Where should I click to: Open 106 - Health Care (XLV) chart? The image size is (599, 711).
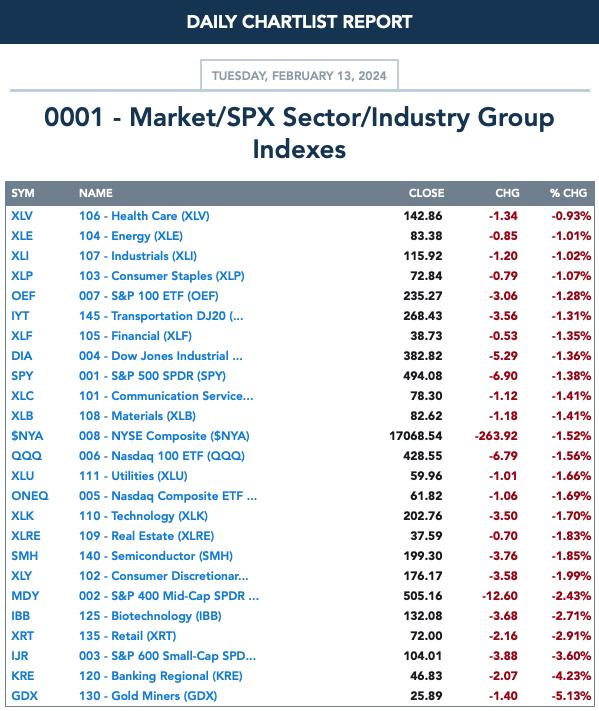coord(144,216)
